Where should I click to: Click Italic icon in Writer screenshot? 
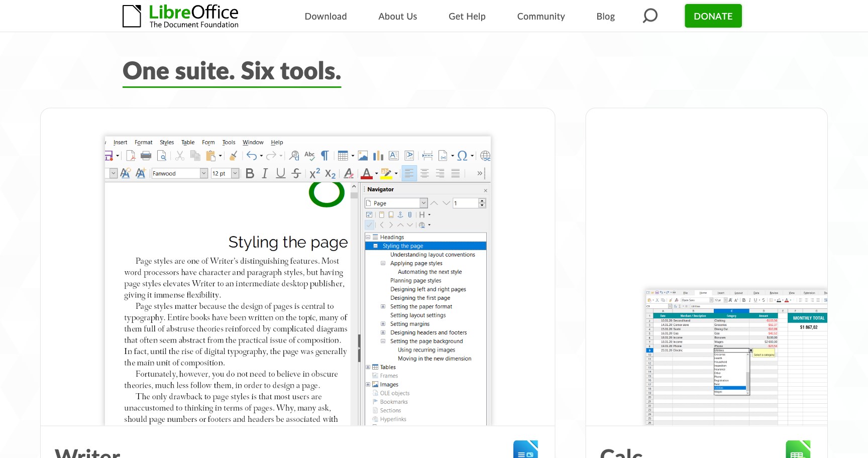click(265, 173)
